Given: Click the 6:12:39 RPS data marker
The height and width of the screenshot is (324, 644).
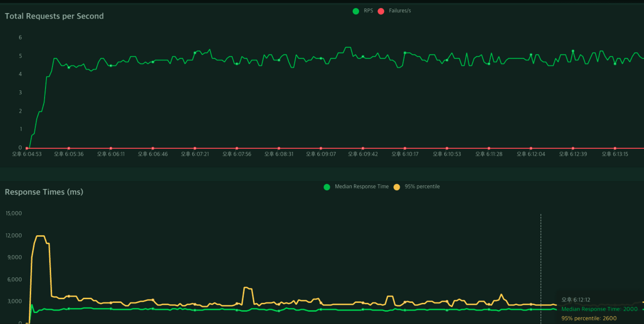Looking at the screenshot, I should [573, 51].
